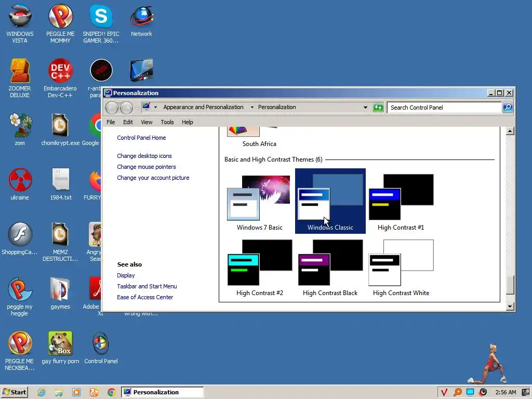Viewport: 532px width, 399px height.
Task: Open the Tools menu
Action: click(167, 122)
